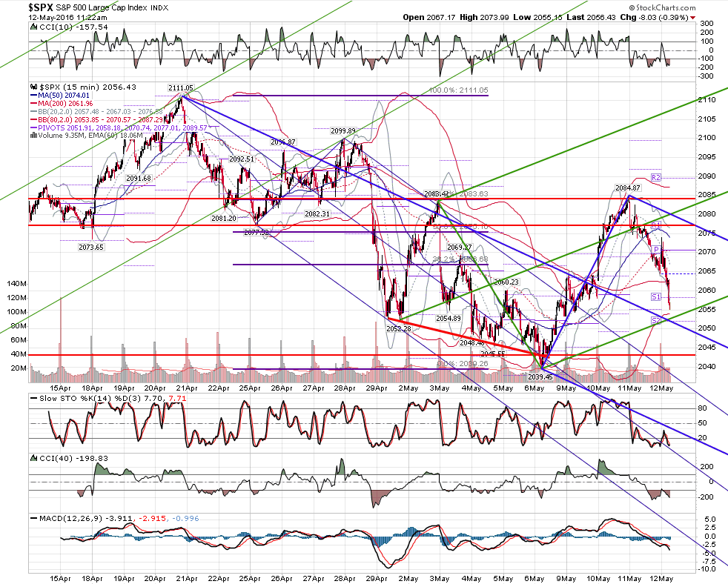Click the blue line marker for MA(50)
The image size is (728, 584).
click(34, 95)
